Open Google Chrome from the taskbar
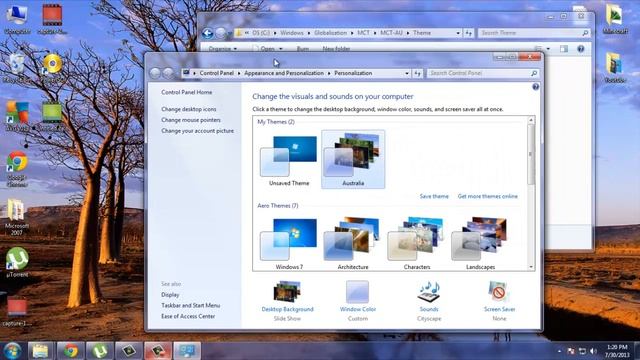 (x=70, y=351)
